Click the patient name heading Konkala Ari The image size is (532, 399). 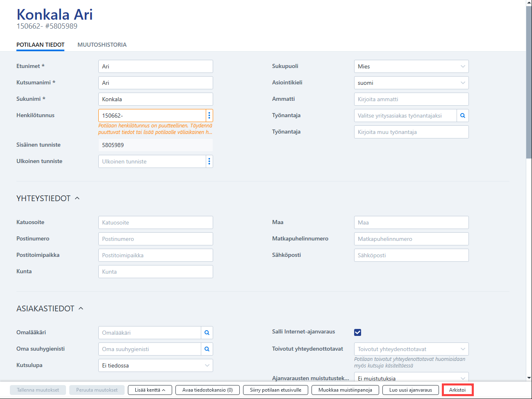[x=55, y=14]
